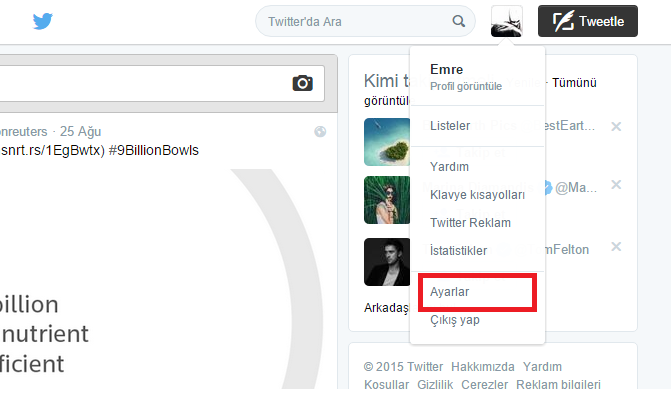Open the Gizlilik footer link
The image size is (671, 393).
coord(435,384)
